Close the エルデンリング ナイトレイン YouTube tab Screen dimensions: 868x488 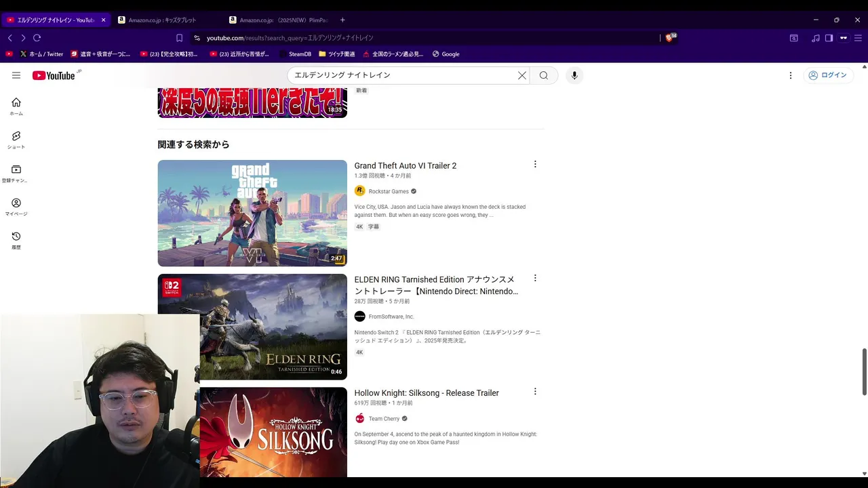pyautogui.click(x=103, y=20)
